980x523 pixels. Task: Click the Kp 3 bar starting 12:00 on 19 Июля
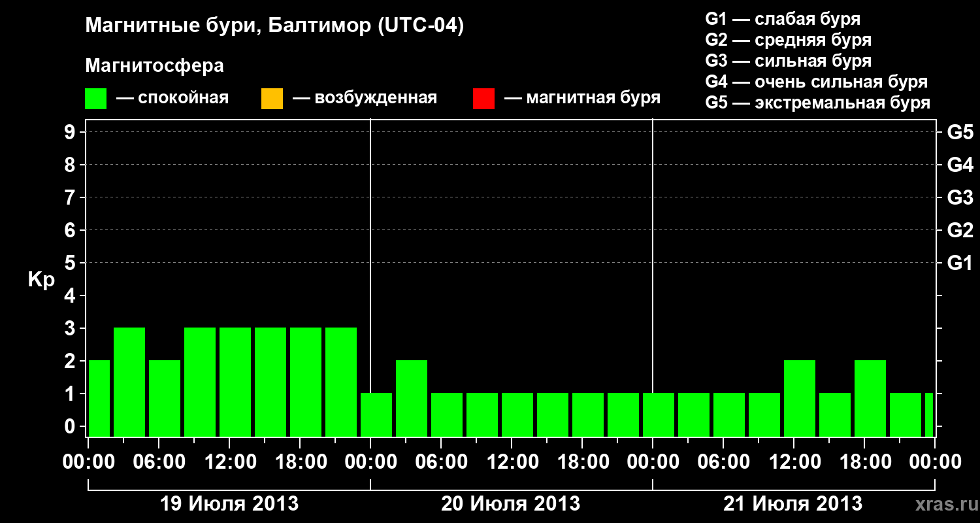(x=235, y=382)
